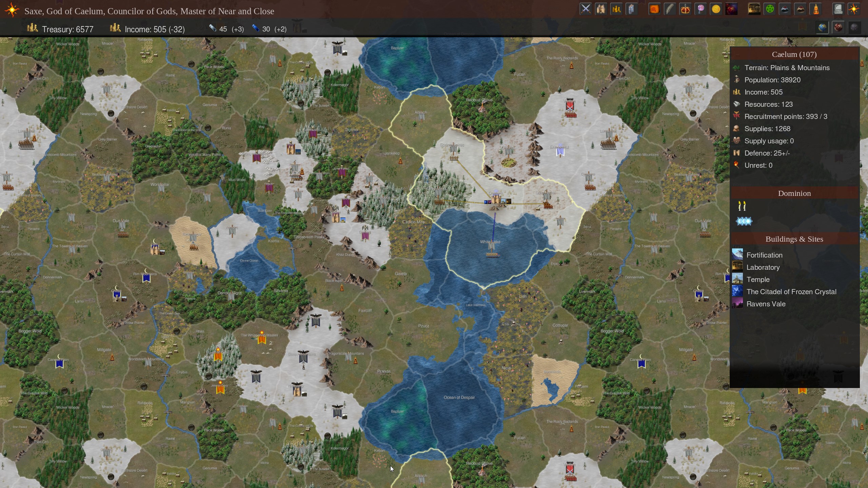Select The Citadel of Frozen Crystal site
Viewport: 868px width, 488px height.
pyautogui.click(x=791, y=292)
